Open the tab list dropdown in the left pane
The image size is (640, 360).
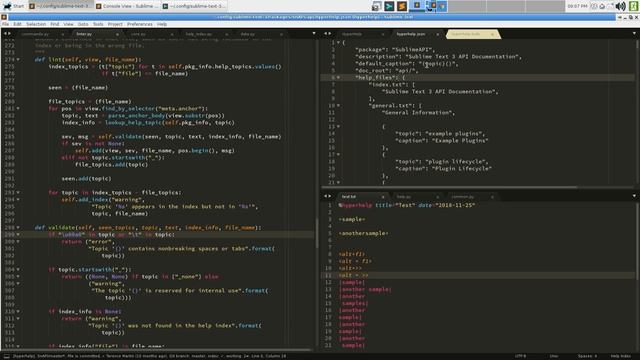(314, 33)
